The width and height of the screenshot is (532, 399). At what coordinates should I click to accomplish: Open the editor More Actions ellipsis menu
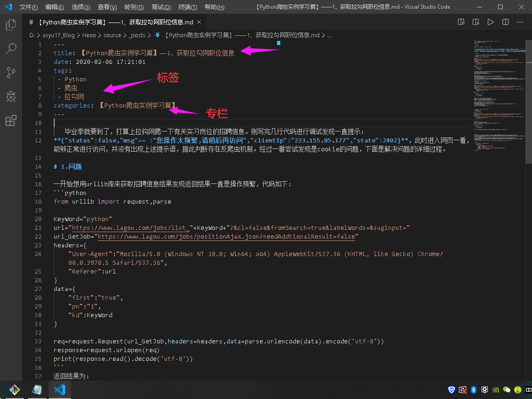[x=520, y=22]
